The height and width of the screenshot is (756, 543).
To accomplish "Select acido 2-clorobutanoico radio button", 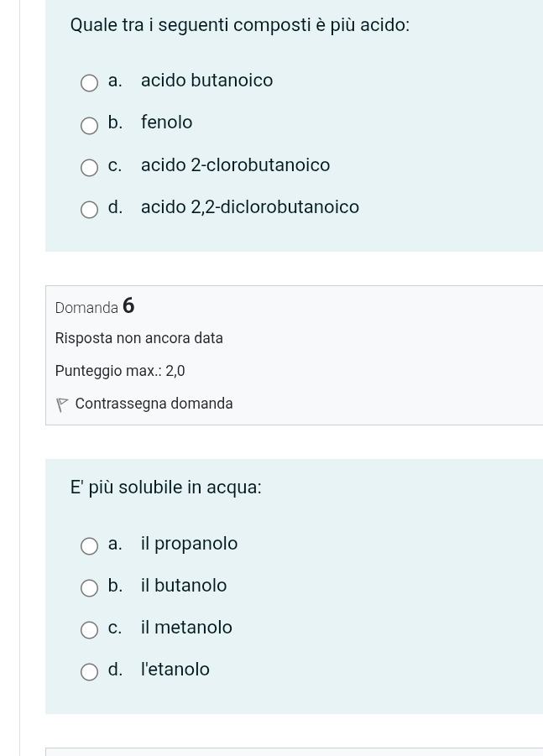I will click(89, 167).
